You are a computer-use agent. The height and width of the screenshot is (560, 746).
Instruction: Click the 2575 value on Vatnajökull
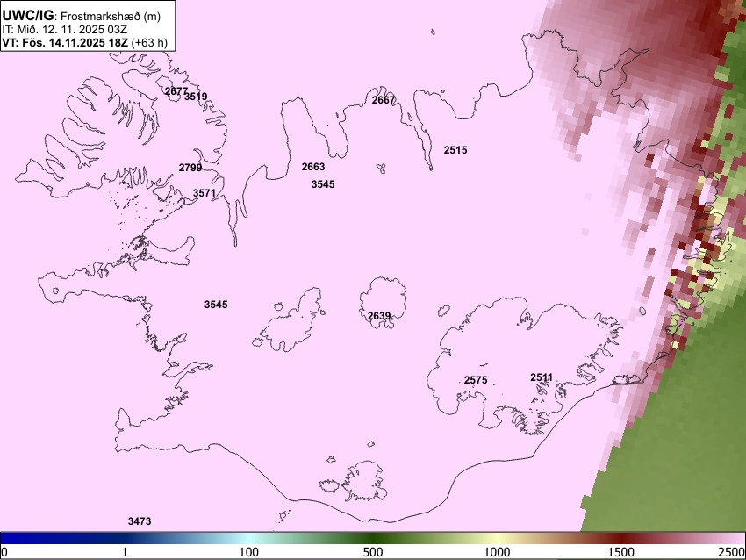tap(476, 380)
